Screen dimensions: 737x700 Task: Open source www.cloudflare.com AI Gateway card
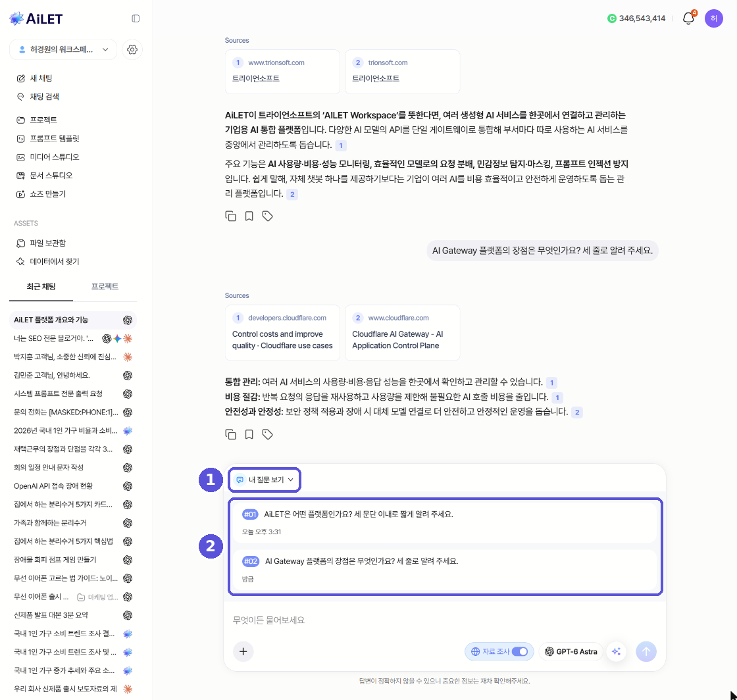coord(402,333)
